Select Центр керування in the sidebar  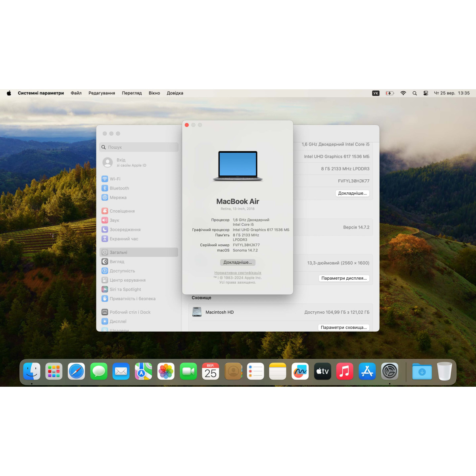coord(139,280)
